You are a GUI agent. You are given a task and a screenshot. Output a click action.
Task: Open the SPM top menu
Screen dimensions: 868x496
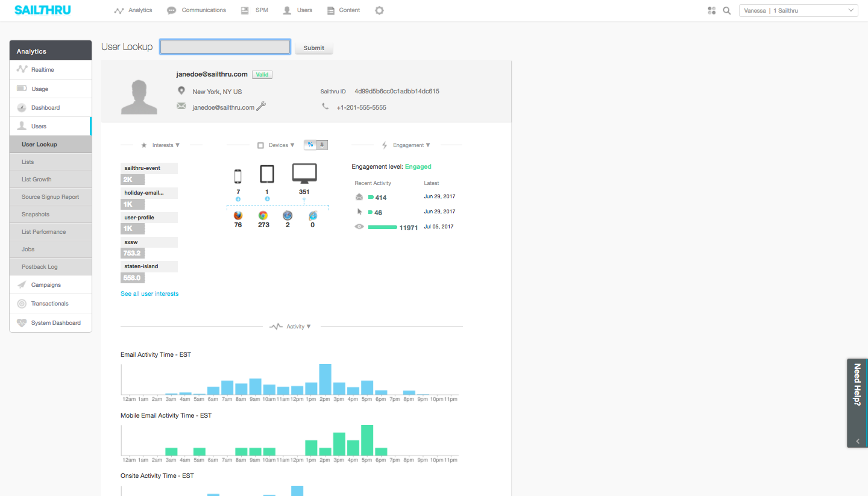[x=254, y=10]
